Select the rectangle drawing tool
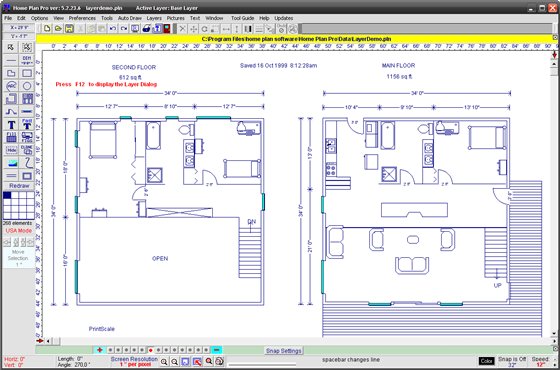The image size is (560, 370). 27,73
